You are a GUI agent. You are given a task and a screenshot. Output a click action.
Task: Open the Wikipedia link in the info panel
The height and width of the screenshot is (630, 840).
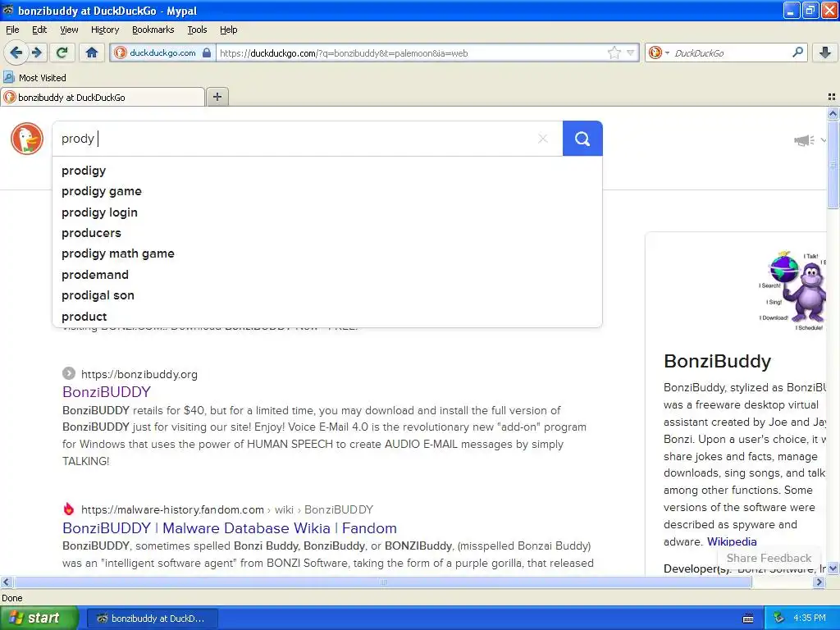point(732,541)
